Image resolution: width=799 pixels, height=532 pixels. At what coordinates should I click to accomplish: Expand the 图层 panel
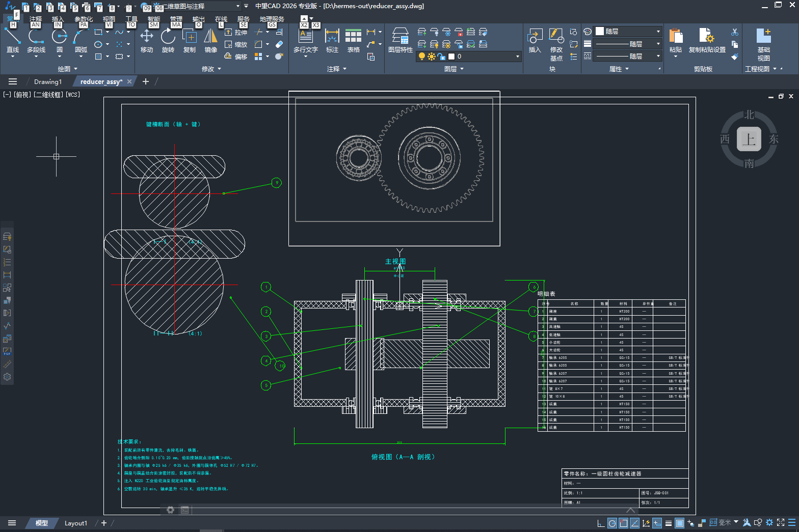point(454,69)
